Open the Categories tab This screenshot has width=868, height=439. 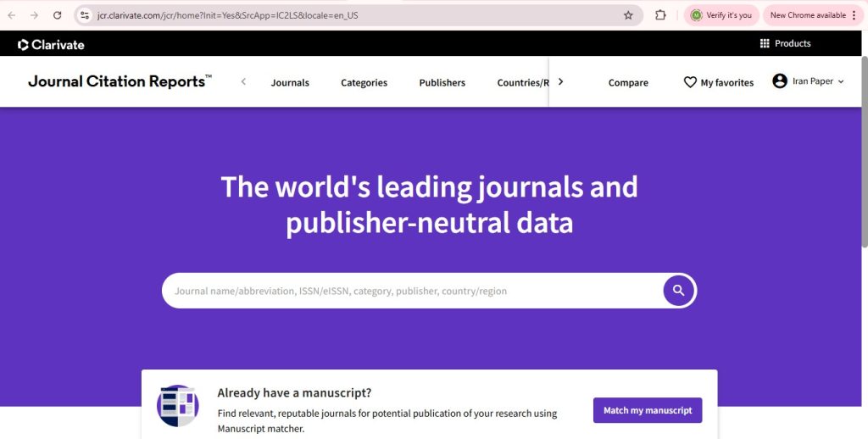click(364, 82)
